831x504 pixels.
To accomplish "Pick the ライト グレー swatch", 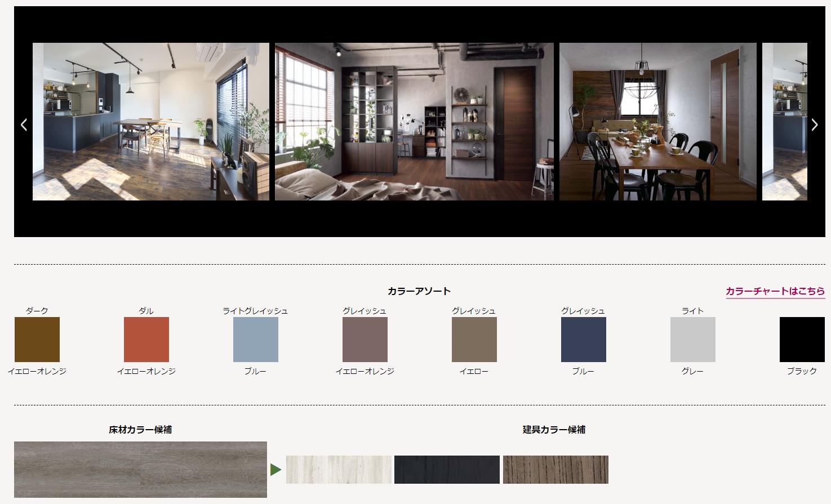I will [693, 340].
